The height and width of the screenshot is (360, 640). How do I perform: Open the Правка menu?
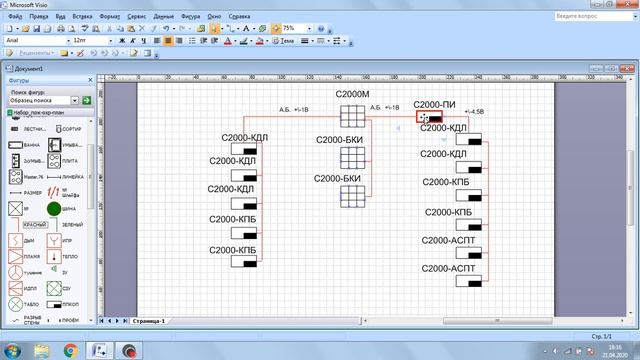39,17
